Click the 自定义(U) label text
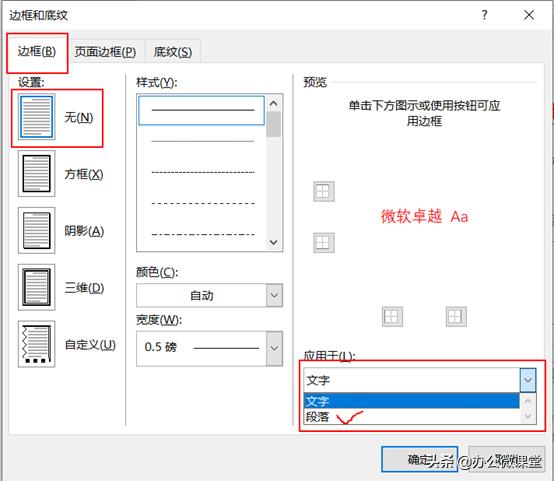 coord(90,345)
